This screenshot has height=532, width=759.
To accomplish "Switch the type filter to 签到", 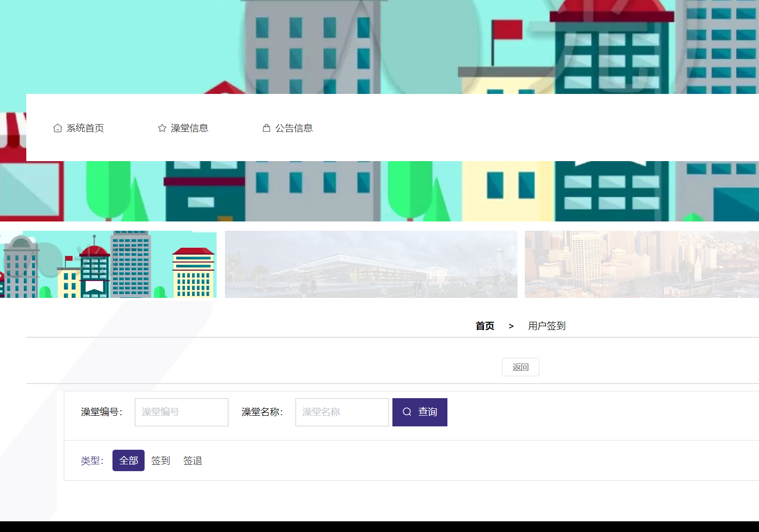I will point(160,460).
